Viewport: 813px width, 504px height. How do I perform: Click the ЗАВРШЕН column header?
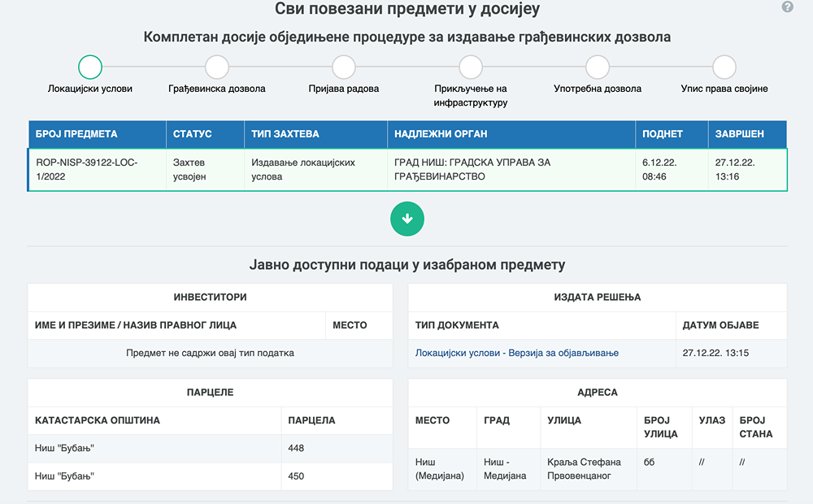[x=739, y=134]
